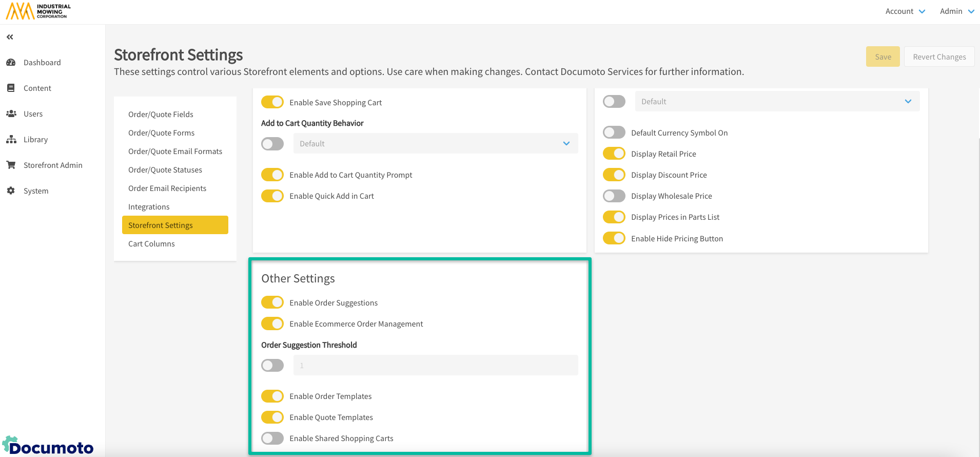980x457 pixels.
Task: Click the Order Suggestion Threshold input field
Action: pyautogui.click(x=435, y=366)
